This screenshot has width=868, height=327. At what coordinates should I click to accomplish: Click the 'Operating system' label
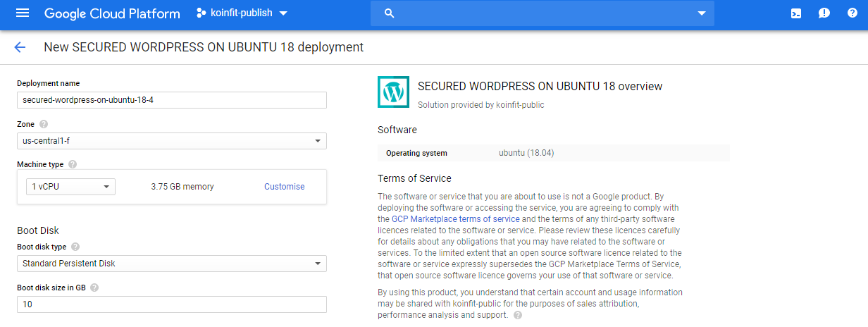pos(416,153)
